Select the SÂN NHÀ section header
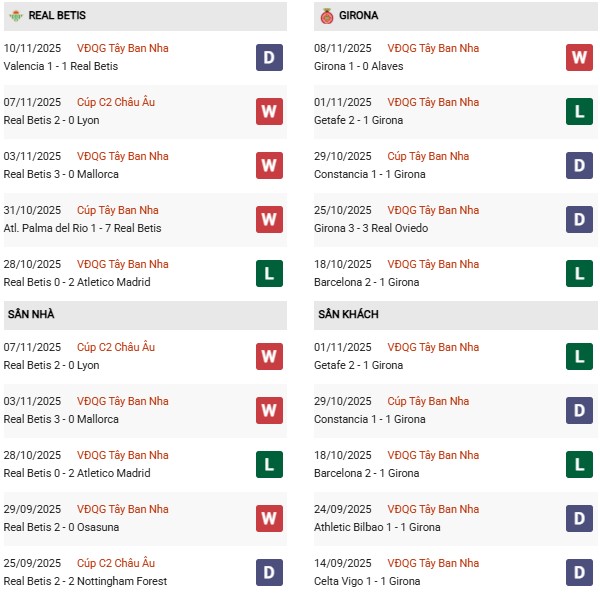 click(33, 314)
